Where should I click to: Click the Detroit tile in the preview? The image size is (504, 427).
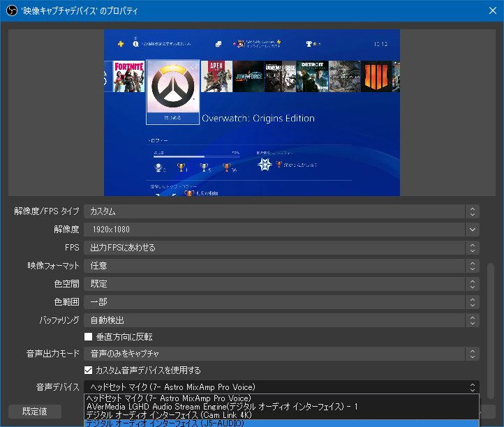[x=312, y=77]
